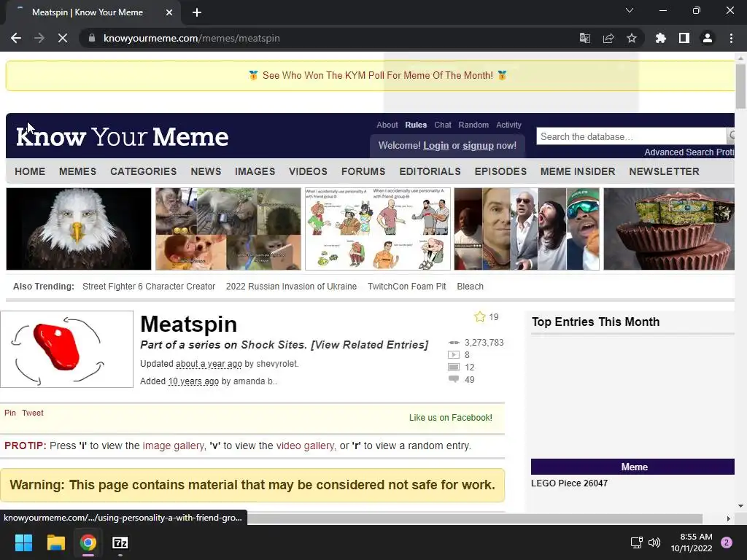
Task: Open Chrome three-dot menu
Action: pos(731,38)
